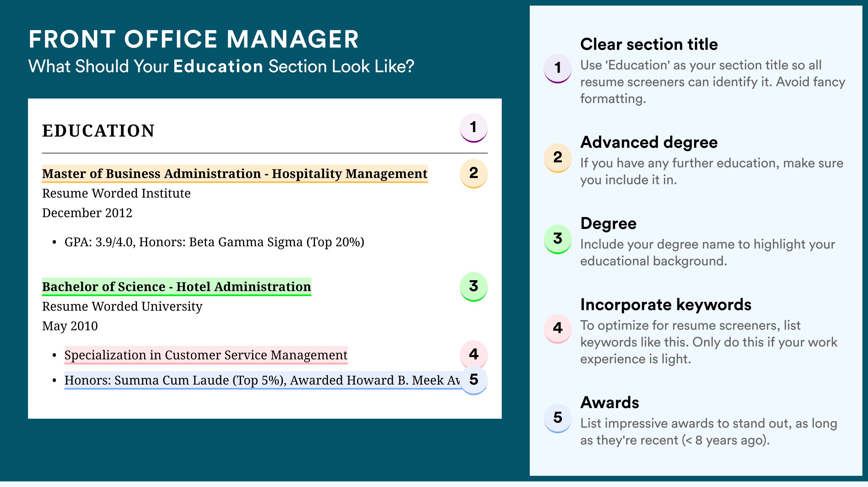
Task: Click the highlighted Master of Business Administration line
Action: click(235, 174)
